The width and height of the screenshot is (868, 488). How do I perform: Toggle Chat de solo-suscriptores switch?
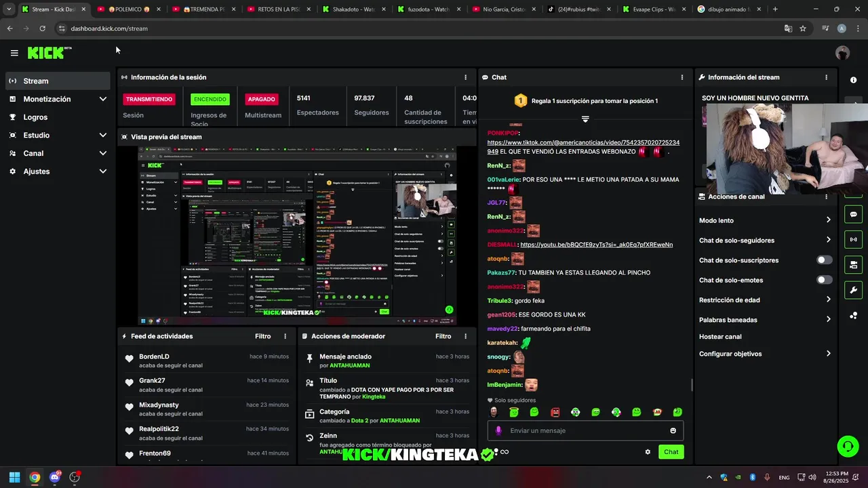tap(824, 260)
